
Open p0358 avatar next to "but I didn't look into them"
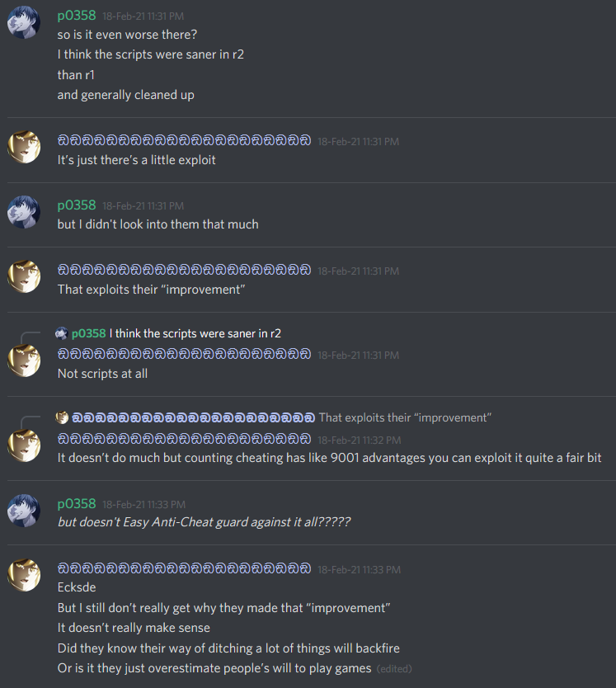[24, 212]
